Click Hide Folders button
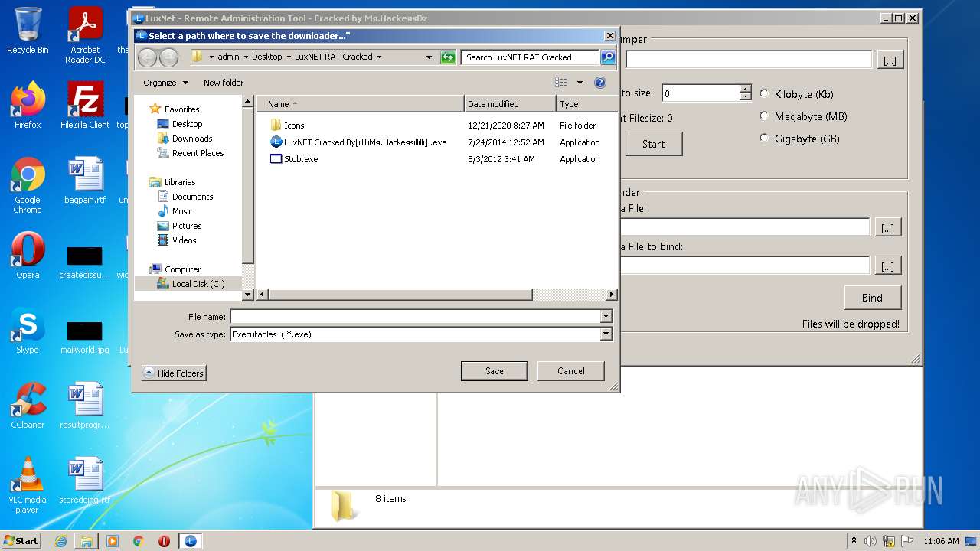 (174, 373)
